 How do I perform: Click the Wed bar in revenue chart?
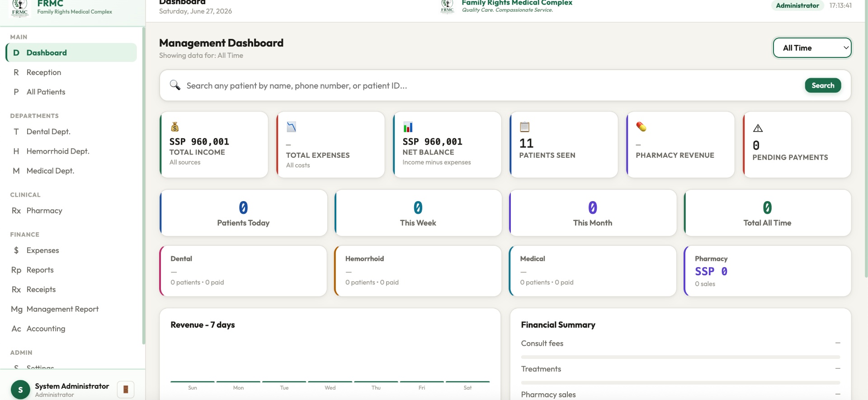(330, 382)
